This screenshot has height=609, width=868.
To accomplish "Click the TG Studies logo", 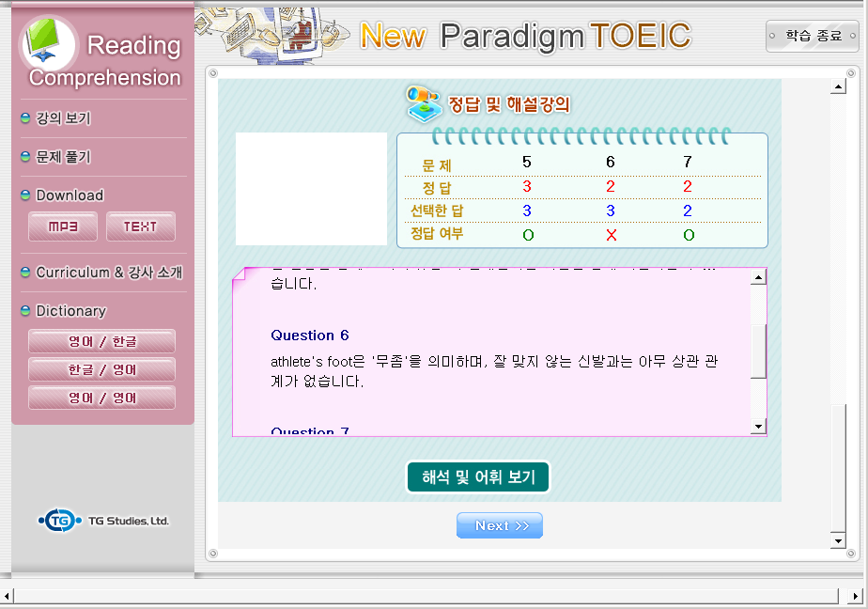I will pyautogui.click(x=103, y=521).
